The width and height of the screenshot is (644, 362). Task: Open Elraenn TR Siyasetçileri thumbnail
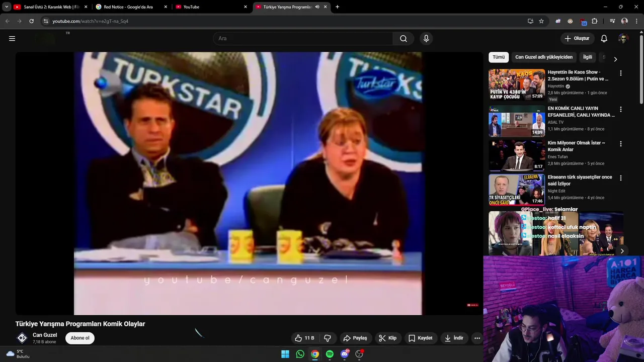[x=517, y=190]
